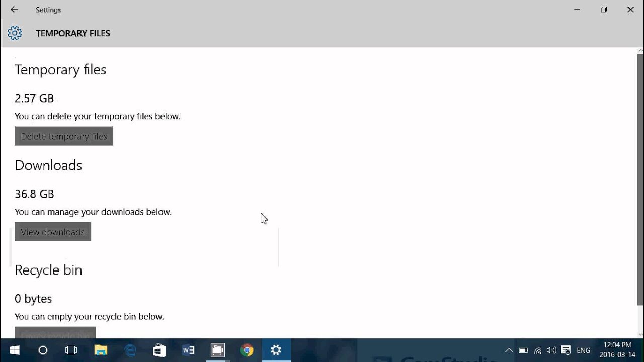
Task: Click the scrollbar up arrow
Action: pyautogui.click(x=640, y=51)
